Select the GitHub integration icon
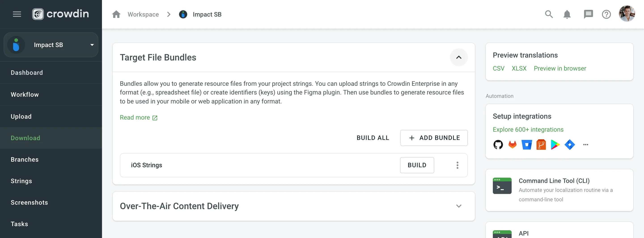This screenshot has height=238, width=644. click(x=498, y=145)
